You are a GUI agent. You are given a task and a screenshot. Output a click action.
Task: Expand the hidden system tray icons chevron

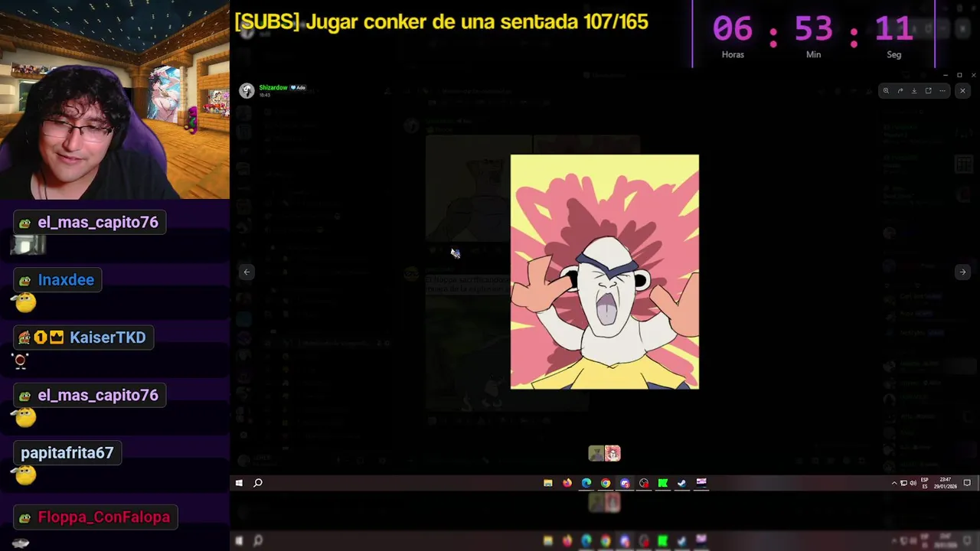[x=894, y=483]
